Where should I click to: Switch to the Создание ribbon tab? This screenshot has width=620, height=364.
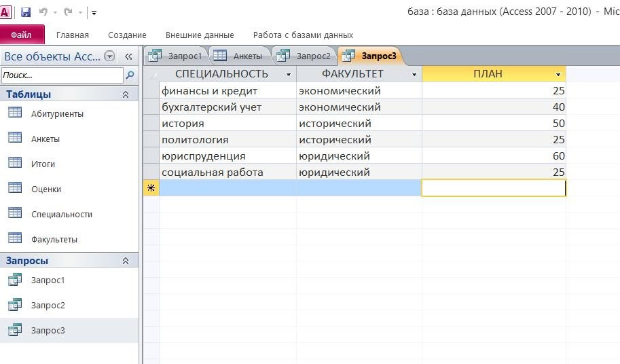(127, 35)
